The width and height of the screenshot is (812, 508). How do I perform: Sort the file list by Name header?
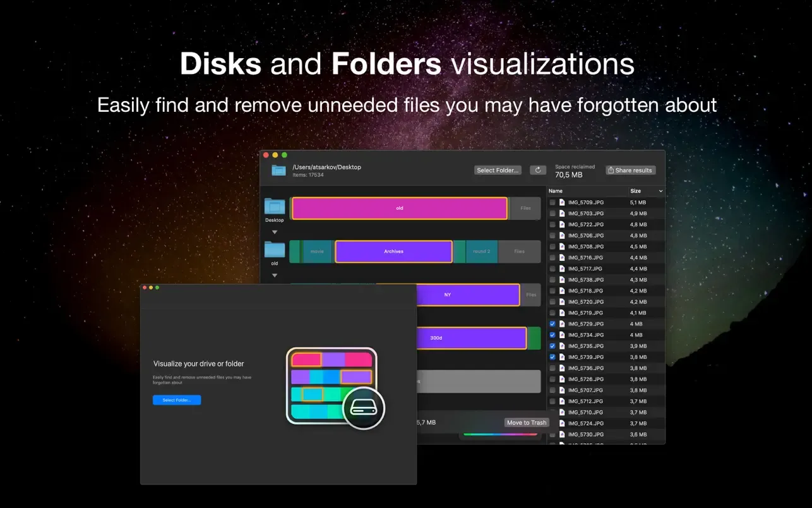[x=556, y=191]
